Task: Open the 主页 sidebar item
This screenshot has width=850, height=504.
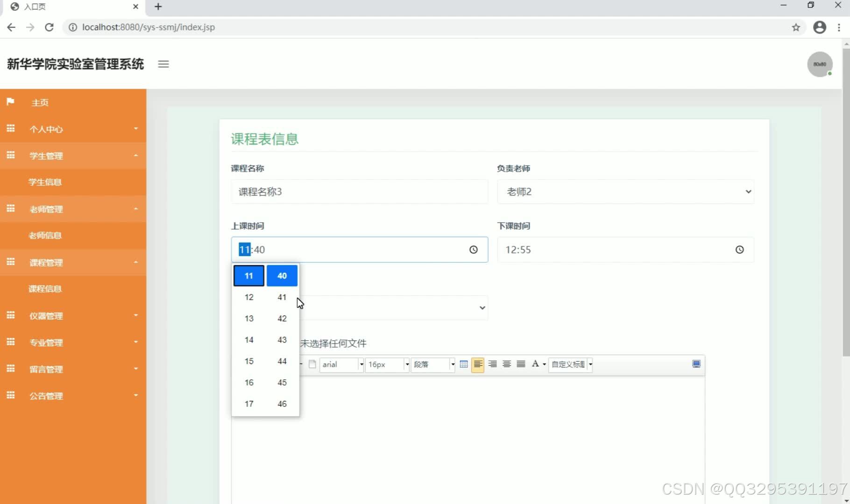Action: 73,102
